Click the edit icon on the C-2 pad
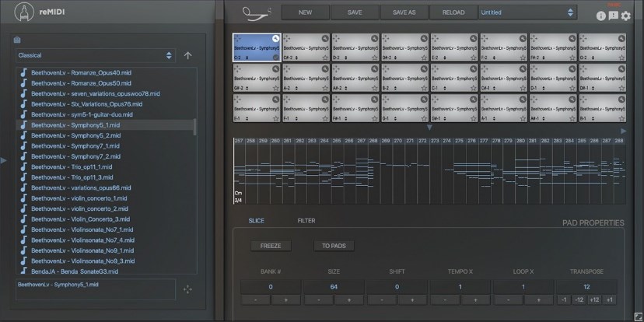644x322 pixels. (275, 38)
